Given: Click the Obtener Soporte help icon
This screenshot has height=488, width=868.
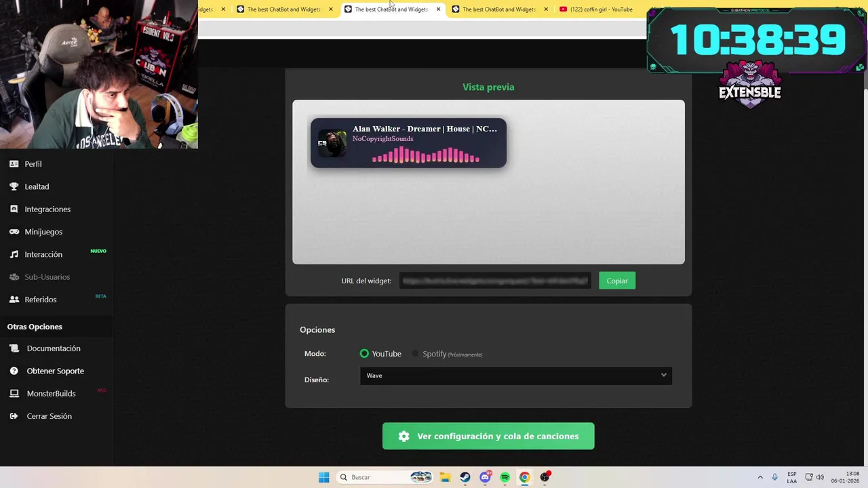Looking at the screenshot, I should click(14, 371).
